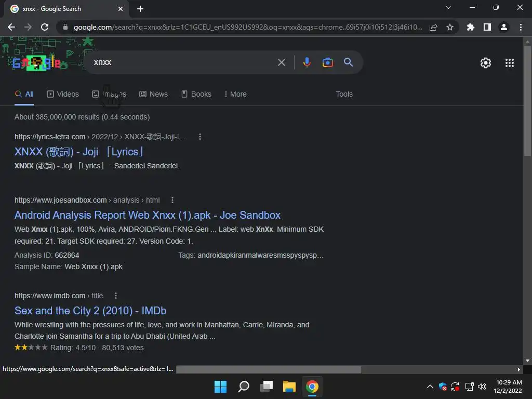
Task: Focus the Google search input field
Action: pos(183,62)
